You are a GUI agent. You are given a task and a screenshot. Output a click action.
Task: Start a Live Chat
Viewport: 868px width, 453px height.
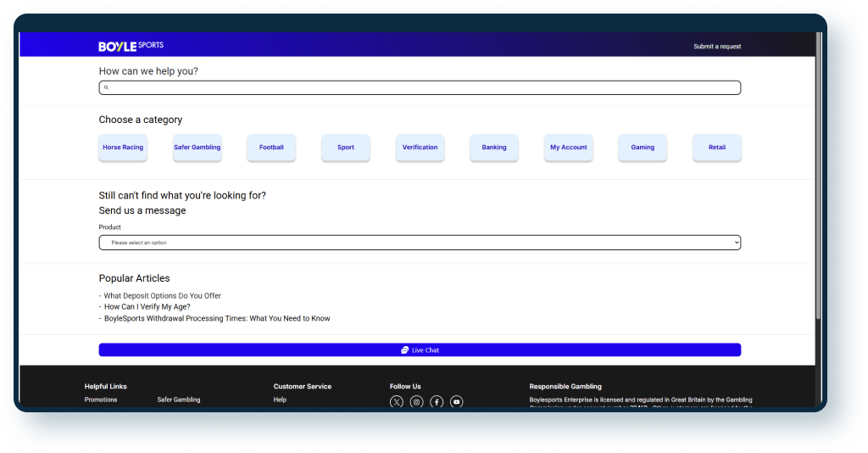point(420,350)
